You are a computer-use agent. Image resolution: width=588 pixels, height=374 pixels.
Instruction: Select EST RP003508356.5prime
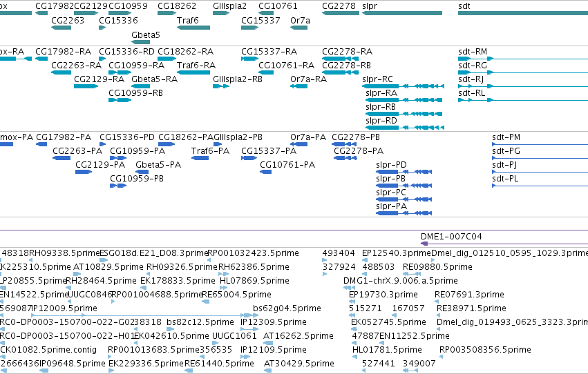(485, 350)
